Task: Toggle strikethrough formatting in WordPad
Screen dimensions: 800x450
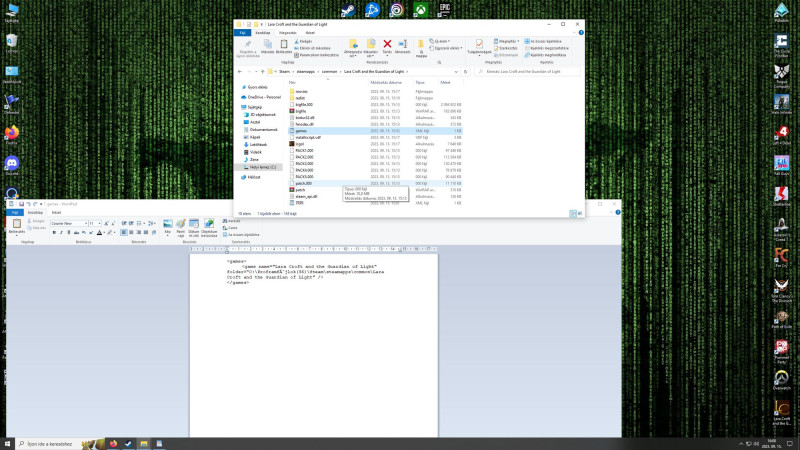Action: click(x=77, y=233)
